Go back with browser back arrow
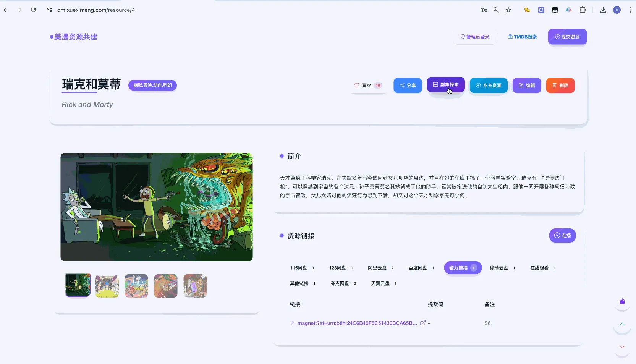This screenshot has height=364, width=636. [x=6, y=10]
